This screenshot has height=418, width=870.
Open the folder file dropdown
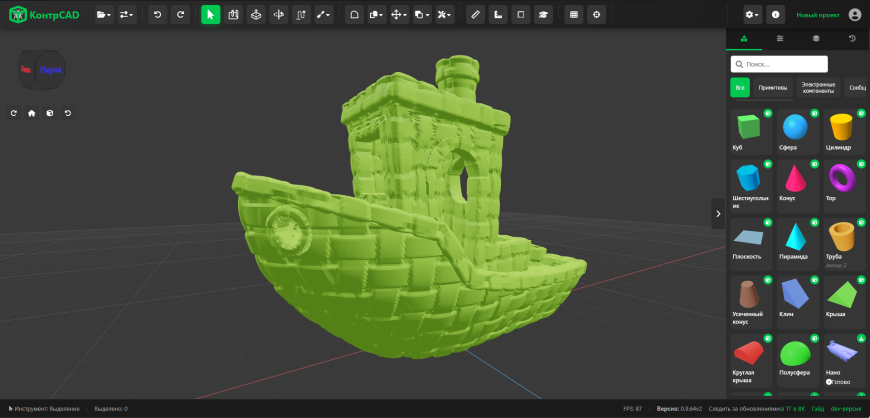click(104, 15)
